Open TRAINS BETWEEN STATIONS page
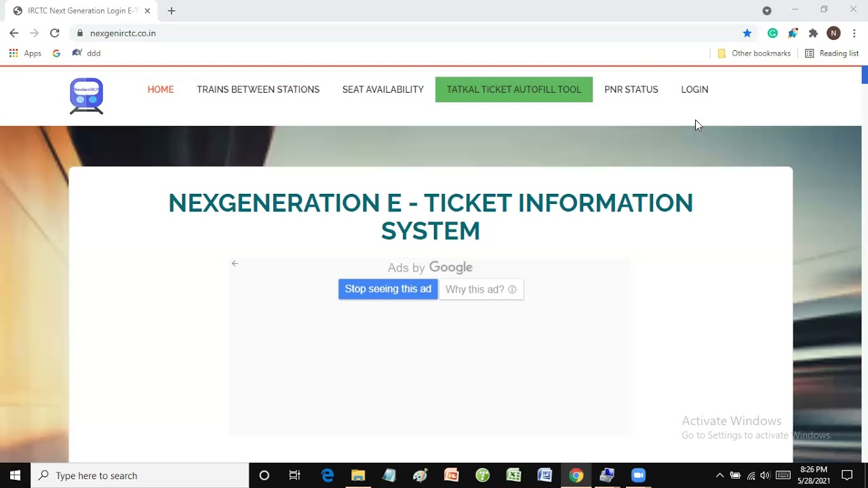Viewport: 868px width, 488px height. 258,89
